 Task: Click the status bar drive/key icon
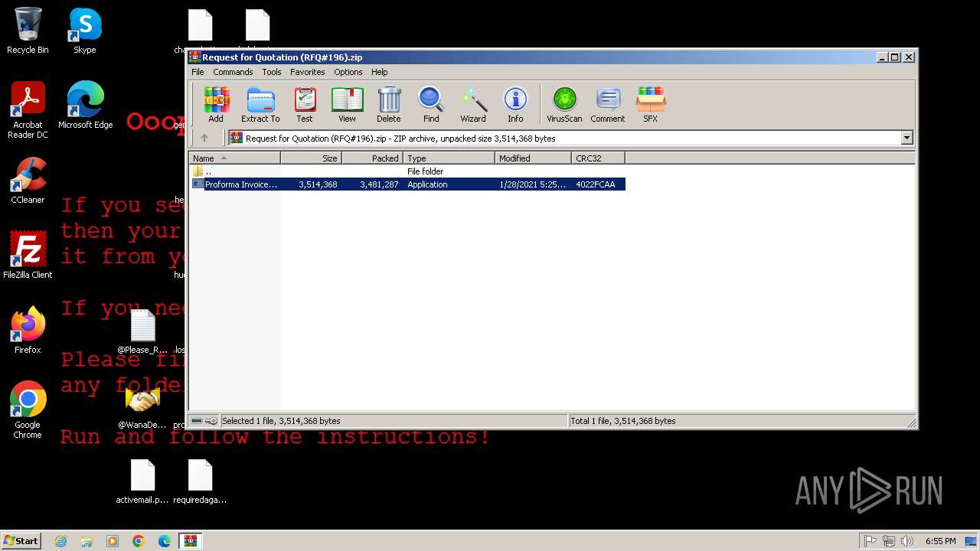coord(203,421)
